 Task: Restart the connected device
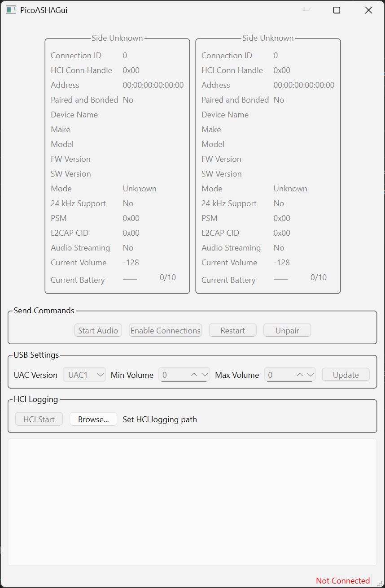232,330
